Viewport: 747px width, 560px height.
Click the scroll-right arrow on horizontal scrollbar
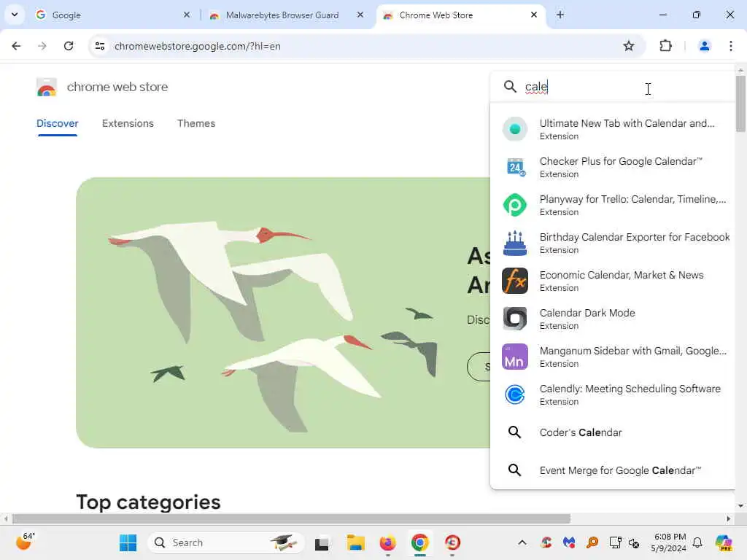[x=729, y=518]
